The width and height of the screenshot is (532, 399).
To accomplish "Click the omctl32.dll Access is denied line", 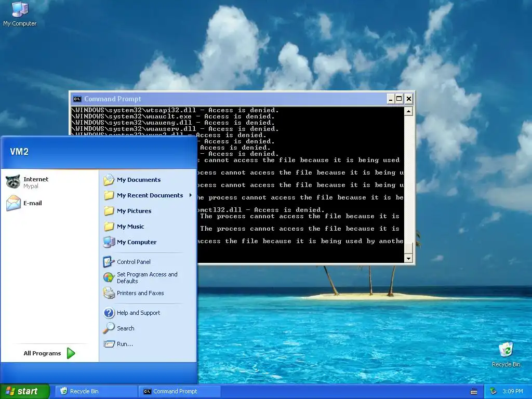I will (x=261, y=210).
